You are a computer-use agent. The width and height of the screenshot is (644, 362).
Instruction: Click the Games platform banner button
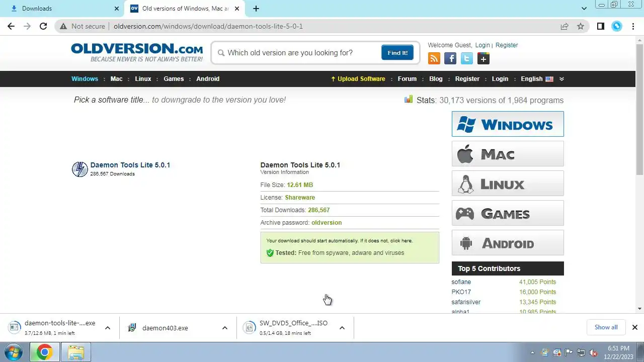point(508,213)
